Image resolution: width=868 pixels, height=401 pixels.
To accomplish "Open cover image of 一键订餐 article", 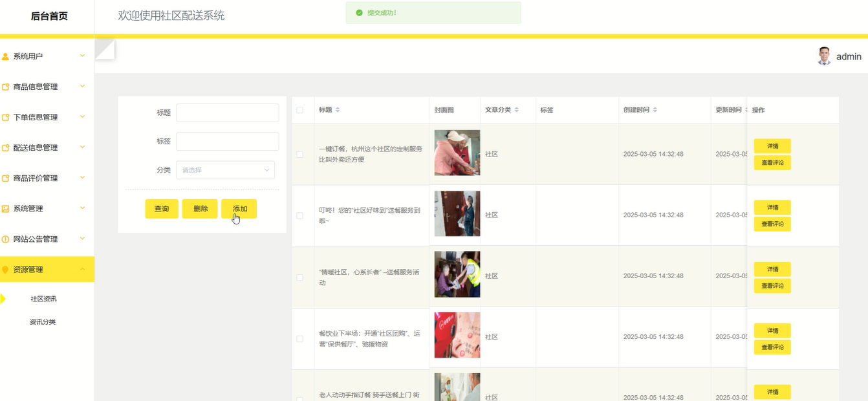I will tap(457, 153).
